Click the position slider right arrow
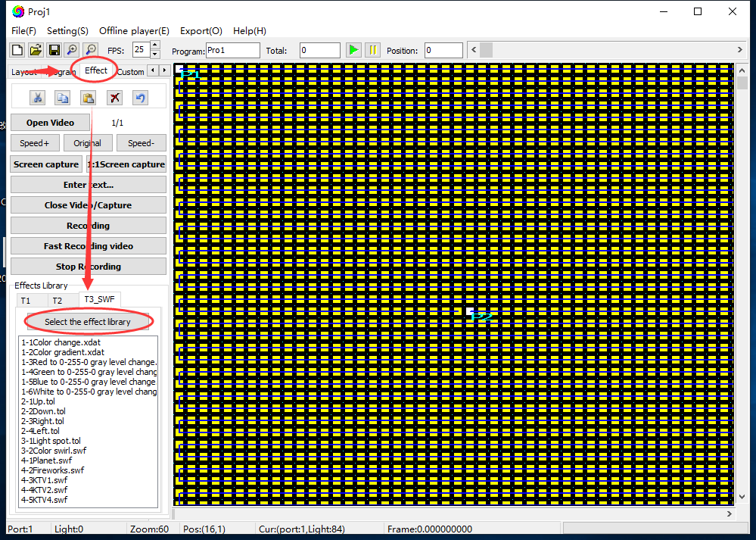Screen dimensions: 756x540 [x=740, y=50]
